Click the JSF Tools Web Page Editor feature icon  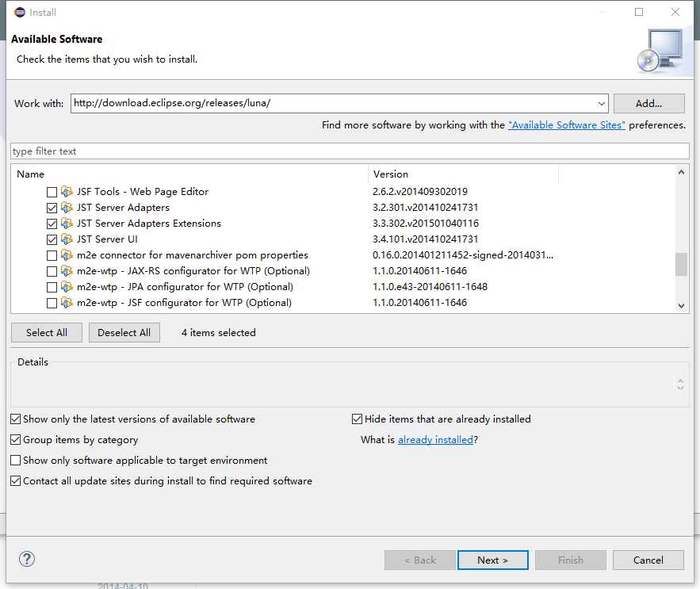point(67,192)
